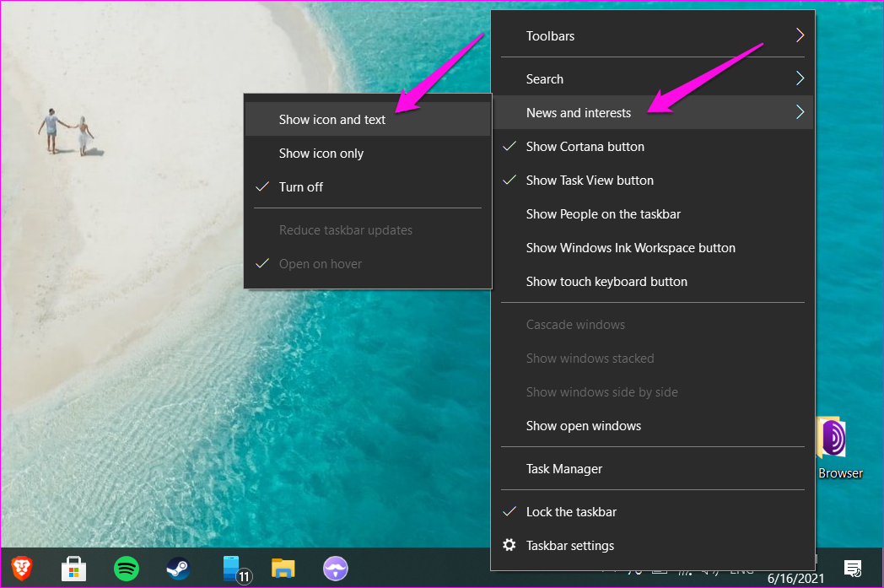Uncheck Lock the taskbar
The width and height of the screenshot is (884, 588).
[x=571, y=511]
